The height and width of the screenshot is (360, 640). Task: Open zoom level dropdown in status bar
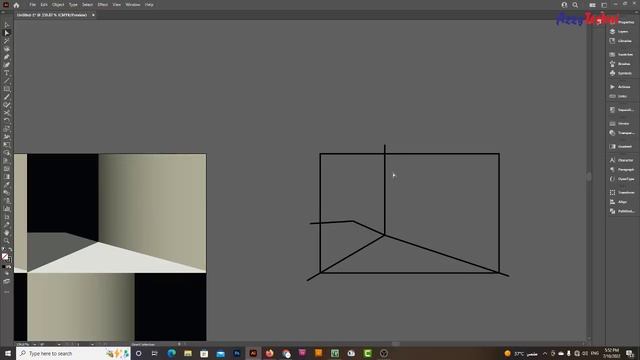(34, 344)
